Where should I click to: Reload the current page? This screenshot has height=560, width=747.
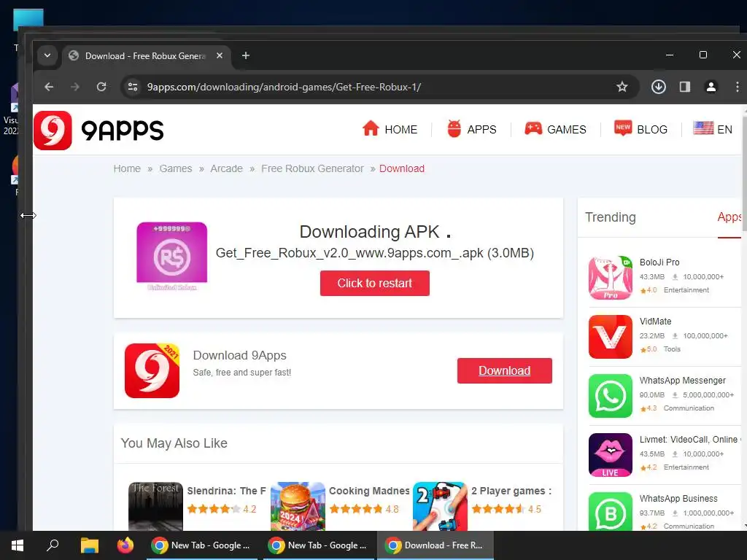coord(101,87)
